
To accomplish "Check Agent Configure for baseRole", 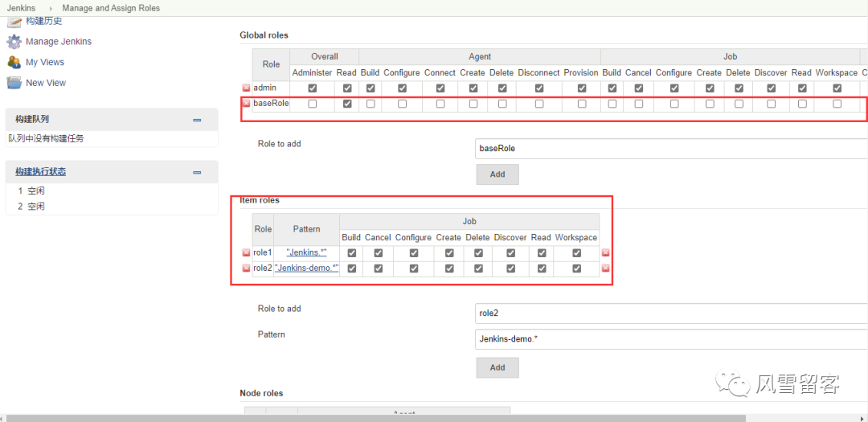I will [x=402, y=104].
